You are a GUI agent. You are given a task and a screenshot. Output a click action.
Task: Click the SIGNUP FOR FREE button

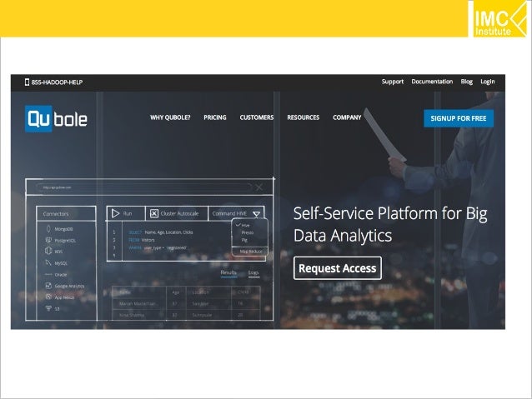[459, 118]
